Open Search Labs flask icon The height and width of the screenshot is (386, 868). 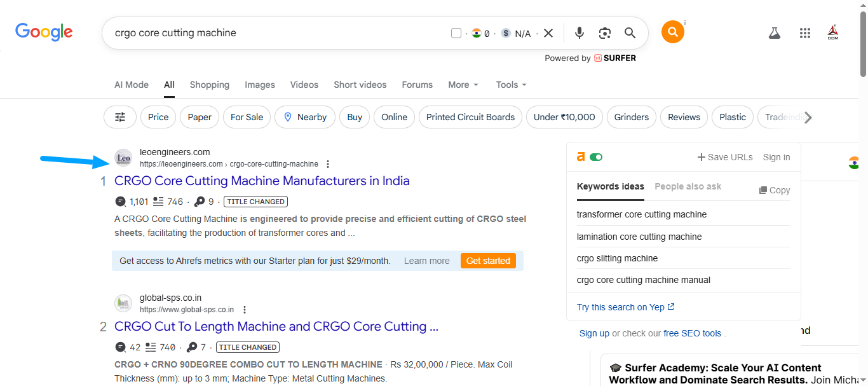click(774, 33)
